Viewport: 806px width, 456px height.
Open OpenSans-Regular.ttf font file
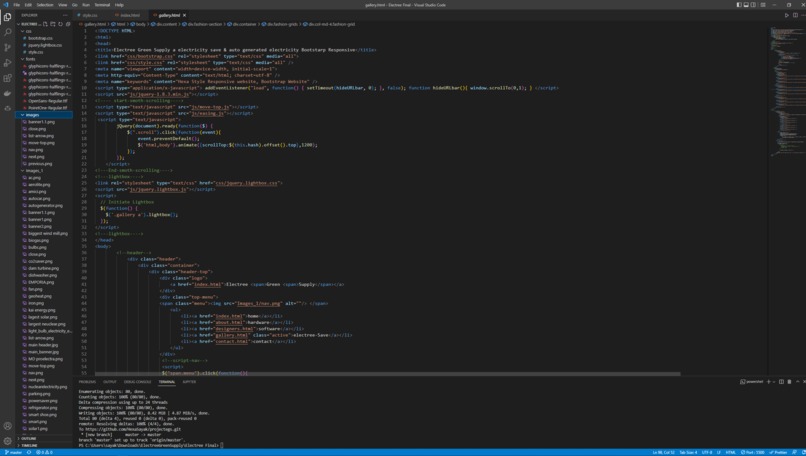[47, 101]
